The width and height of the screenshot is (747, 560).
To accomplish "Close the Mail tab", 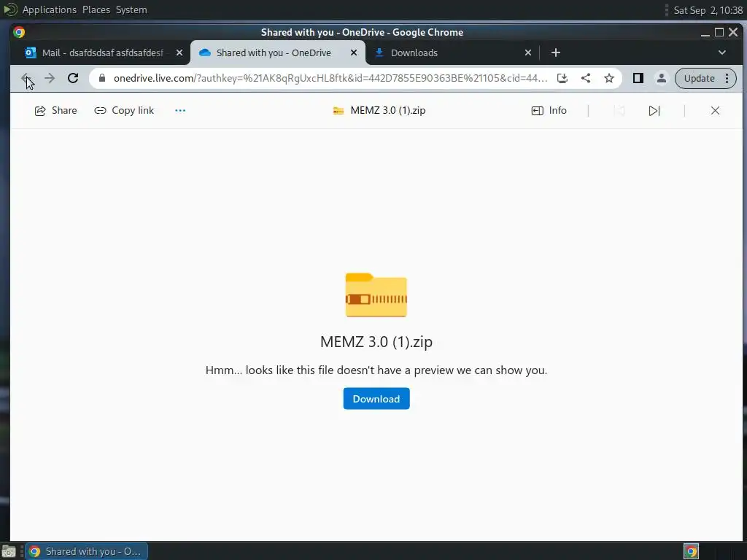I will 179,52.
